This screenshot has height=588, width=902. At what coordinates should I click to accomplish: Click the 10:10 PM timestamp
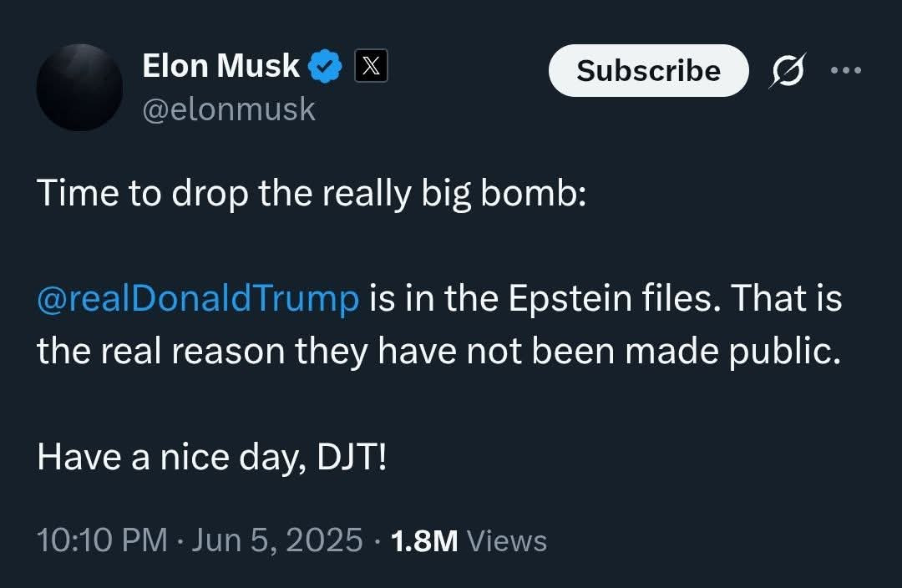click(x=102, y=540)
